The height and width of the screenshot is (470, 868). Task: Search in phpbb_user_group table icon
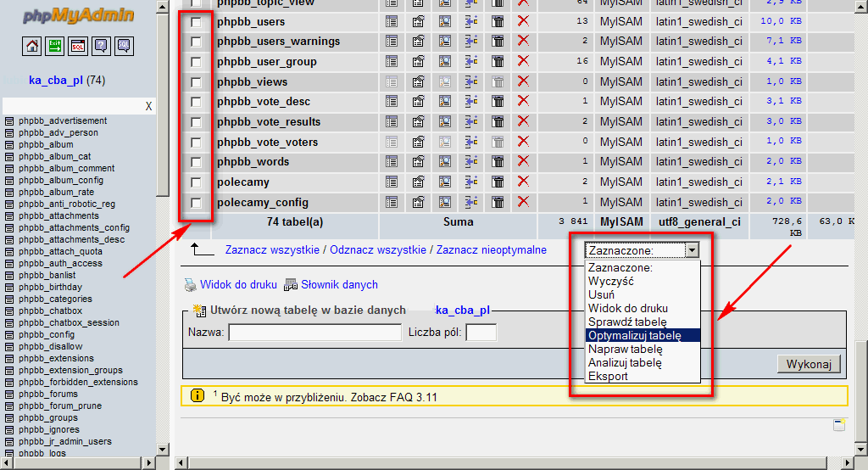(x=444, y=62)
